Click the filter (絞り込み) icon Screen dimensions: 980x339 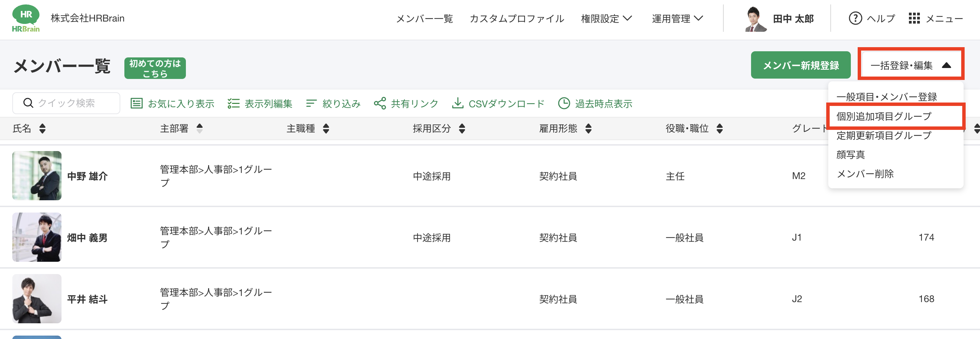click(x=311, y=104)
